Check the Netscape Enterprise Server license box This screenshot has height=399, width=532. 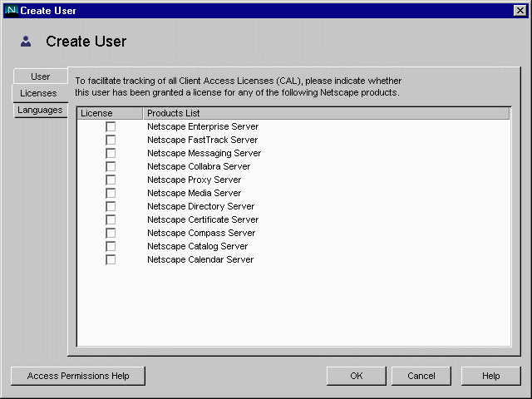tap(111, 126)
